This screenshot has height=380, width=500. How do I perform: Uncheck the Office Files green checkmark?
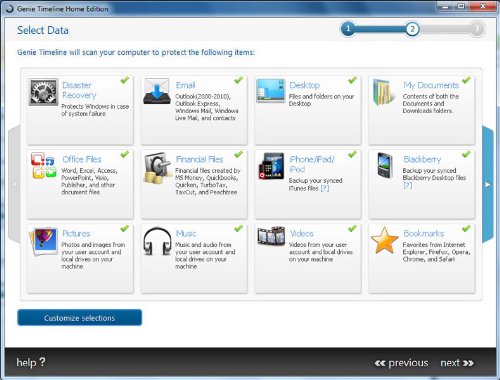tap(125, 154)
